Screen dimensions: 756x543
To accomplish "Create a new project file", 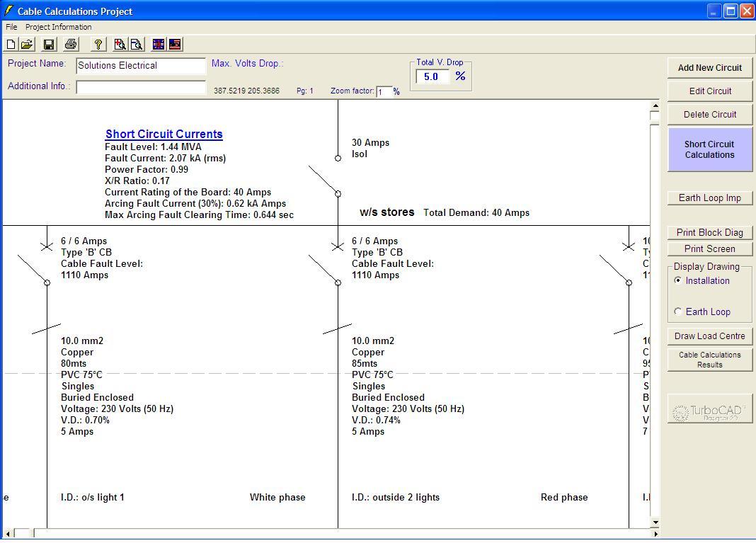I will pos(11,45).
